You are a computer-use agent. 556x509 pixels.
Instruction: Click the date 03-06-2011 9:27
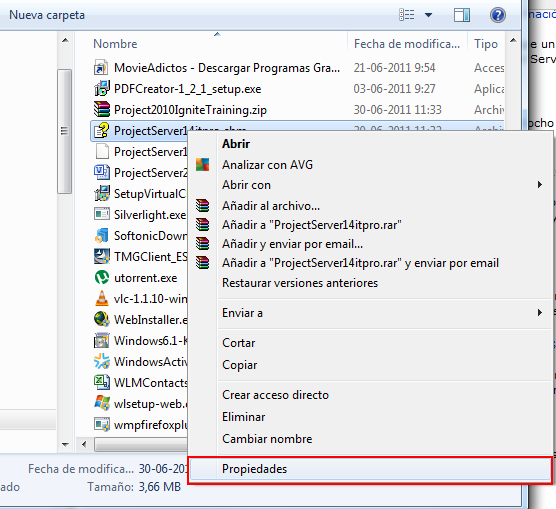pos(394,88)
